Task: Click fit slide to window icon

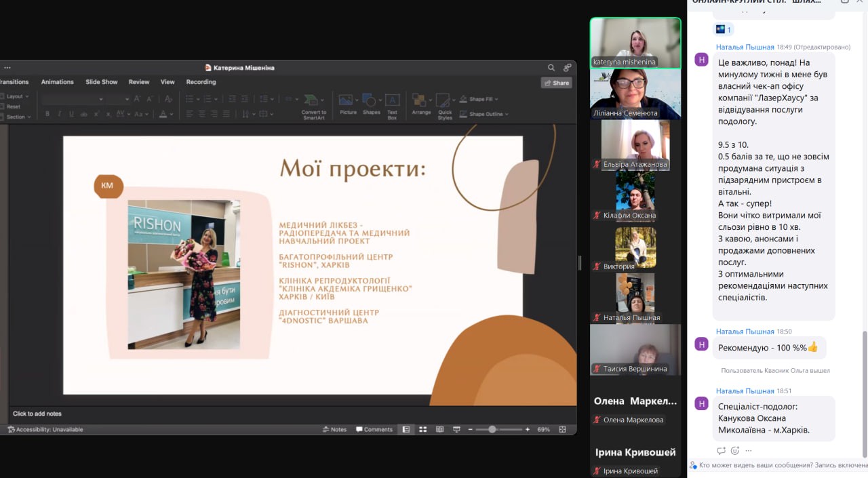Action: click(x=562, y=429)
